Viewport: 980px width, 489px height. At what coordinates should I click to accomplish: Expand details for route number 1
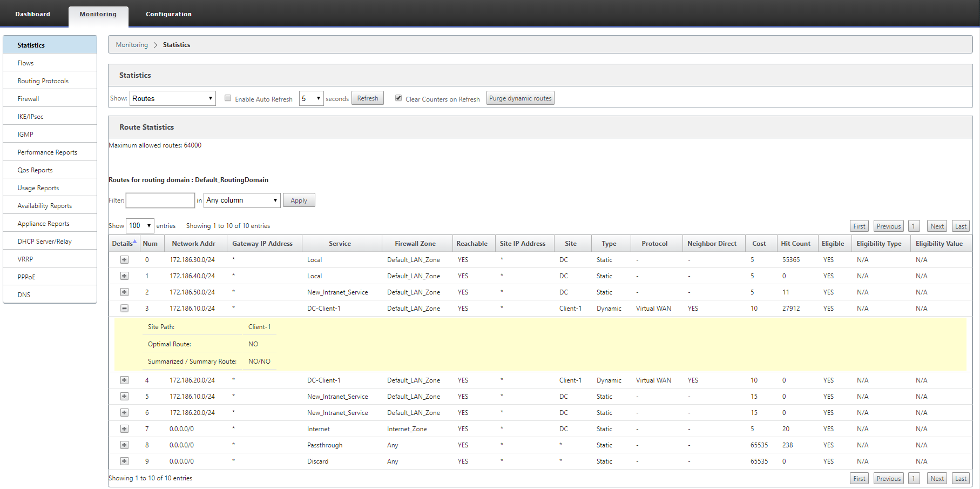pos(124,276)
